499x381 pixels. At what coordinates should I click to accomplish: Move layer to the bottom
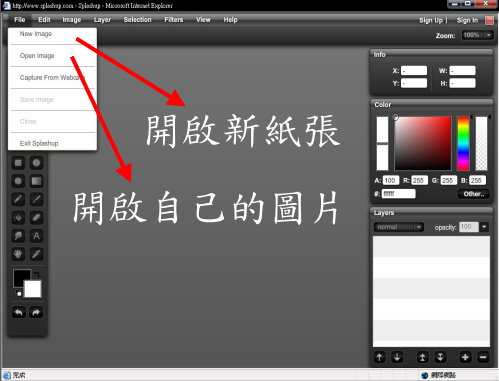pyautogui.click(x=440, y=358)
